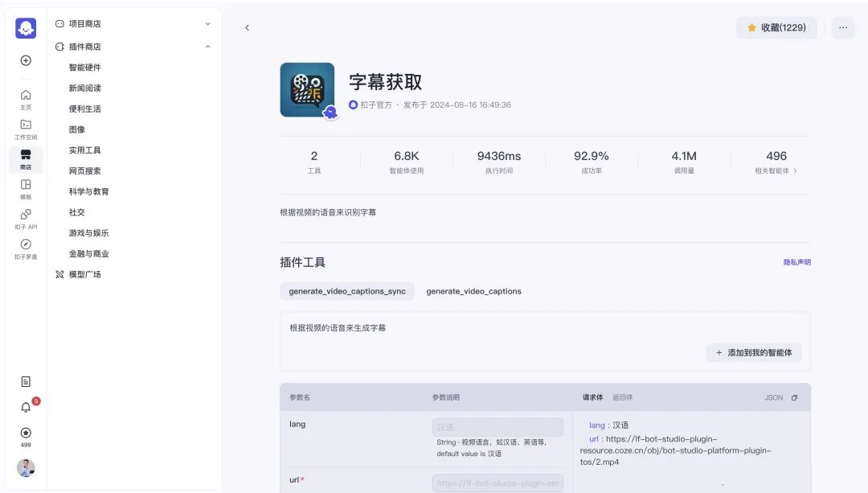
Task: Select the 金融与商业 category
Action: pyautogui.click(x=88, y=253)
